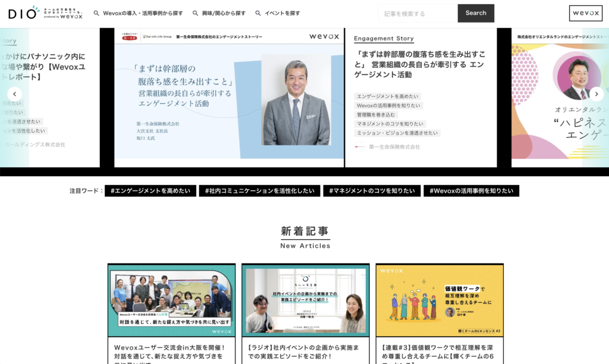Open the 価値観ワーク article thumbnail
609x364 pixels.
tap(440, 300)
